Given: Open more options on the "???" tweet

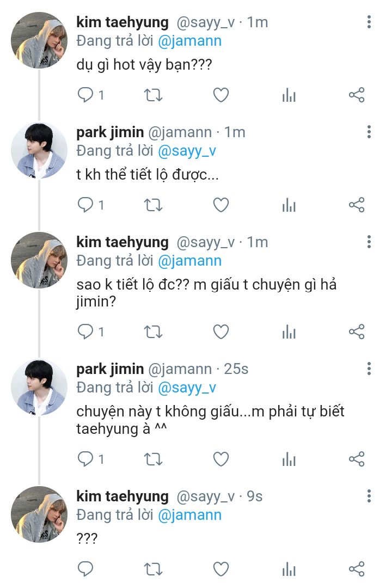Looking at the screenshot, I should (x=369, y=496).
